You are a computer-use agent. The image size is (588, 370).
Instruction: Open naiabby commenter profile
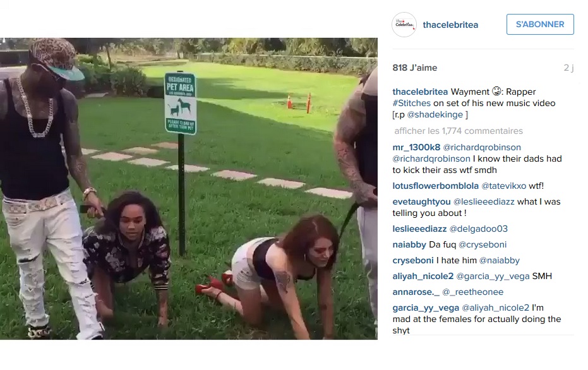[x=409, y=245]
